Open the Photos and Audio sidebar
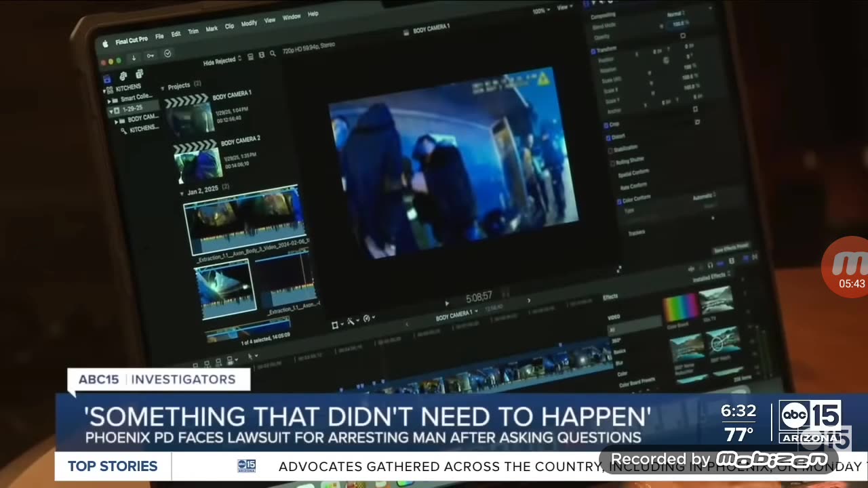This screenshot has height=488, width=868. point(123,76)
